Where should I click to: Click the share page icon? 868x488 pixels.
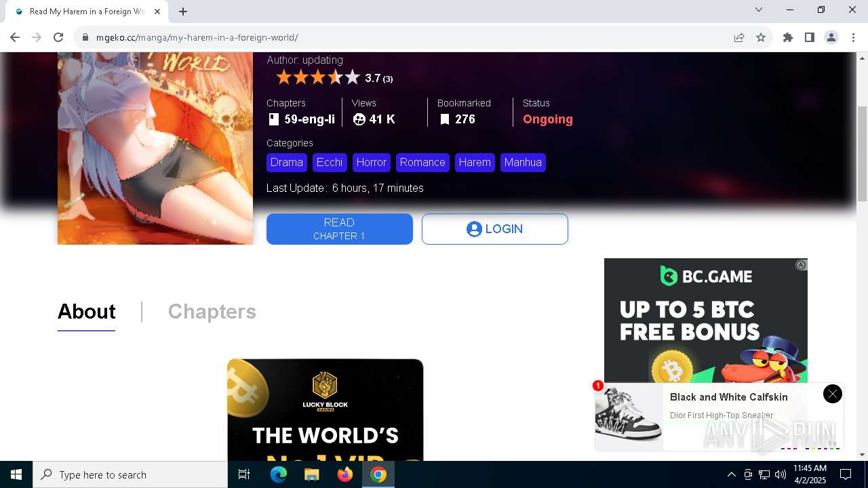point(739,37)
